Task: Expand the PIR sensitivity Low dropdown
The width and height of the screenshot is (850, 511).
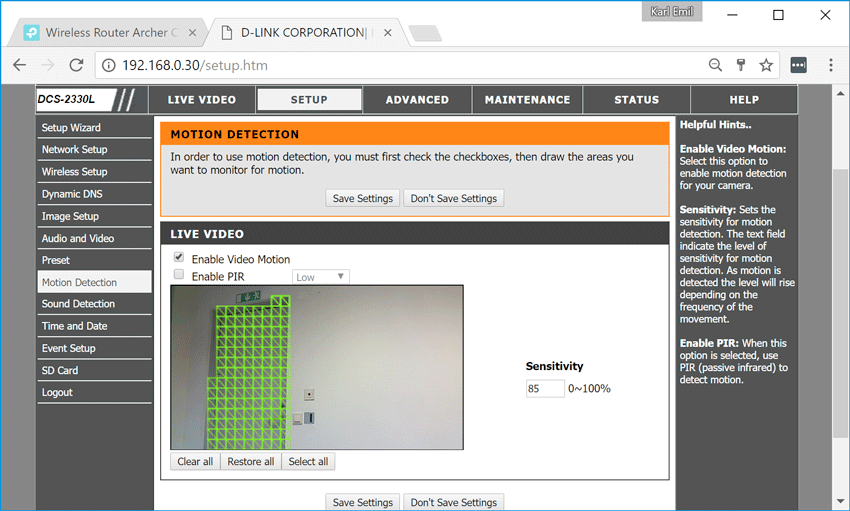Action: pyautogui.click(x=320, y=277)
